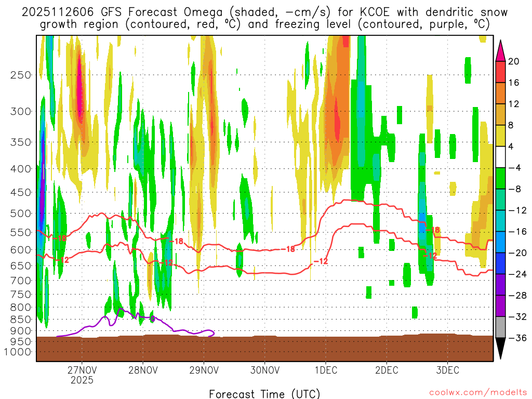Click the 27NOV date label on the time axis

coord(82,370)
